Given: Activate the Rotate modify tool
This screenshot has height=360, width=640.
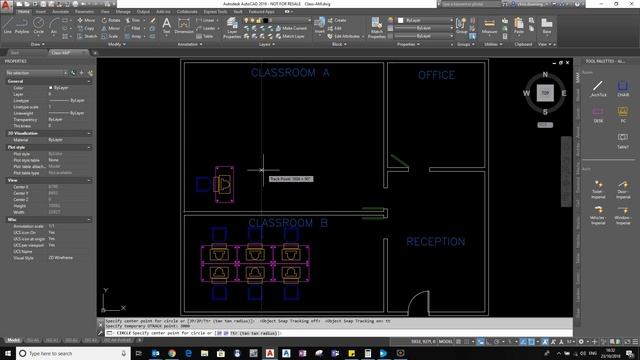Looking at the screenshot, I should [x=111, y=20].
